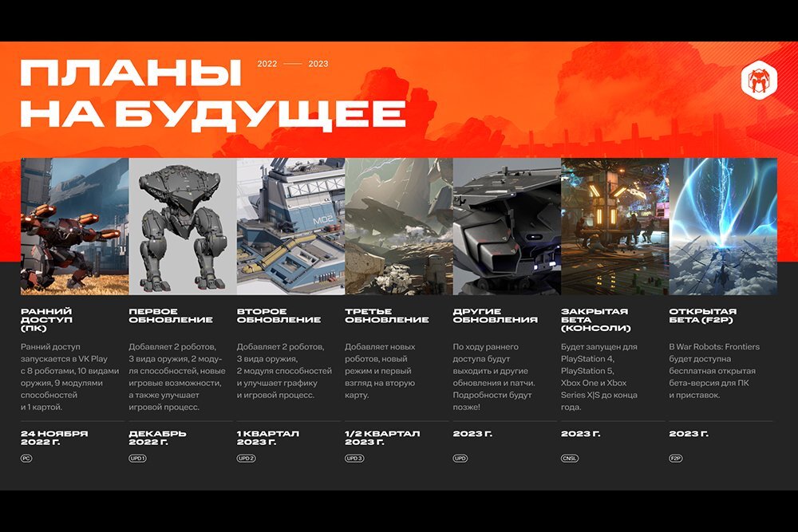This screenshot has height=532, width=798.
Task: Click the 2023 year label in header
Action: coord(318,64)
